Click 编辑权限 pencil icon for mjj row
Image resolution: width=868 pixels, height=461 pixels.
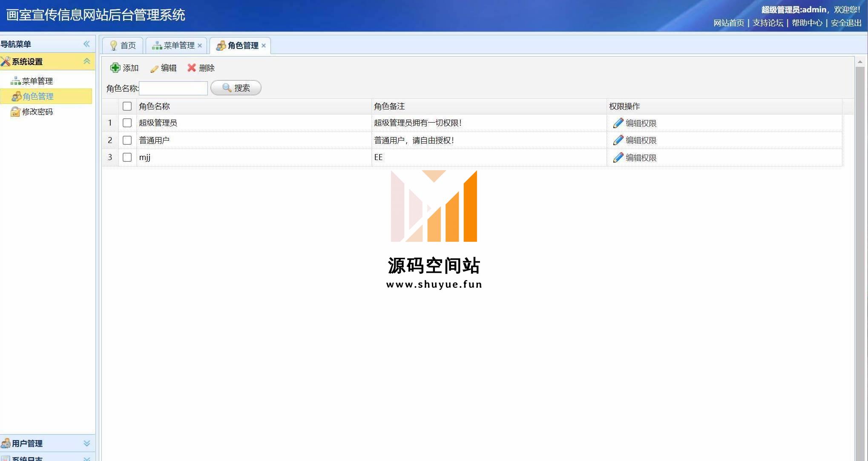point(618,157)
